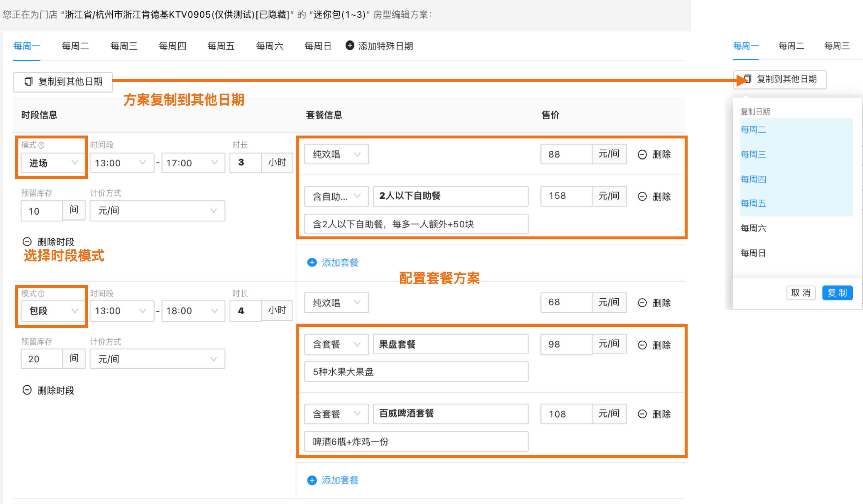Image resolution: width=863 pixels, height=504 pixels.
Task: Select 每周二 tab in right panel
Action: (791, 46)
